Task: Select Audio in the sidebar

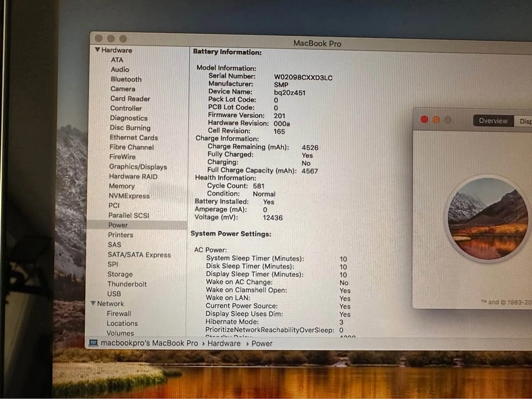Action: coord(120,70)
